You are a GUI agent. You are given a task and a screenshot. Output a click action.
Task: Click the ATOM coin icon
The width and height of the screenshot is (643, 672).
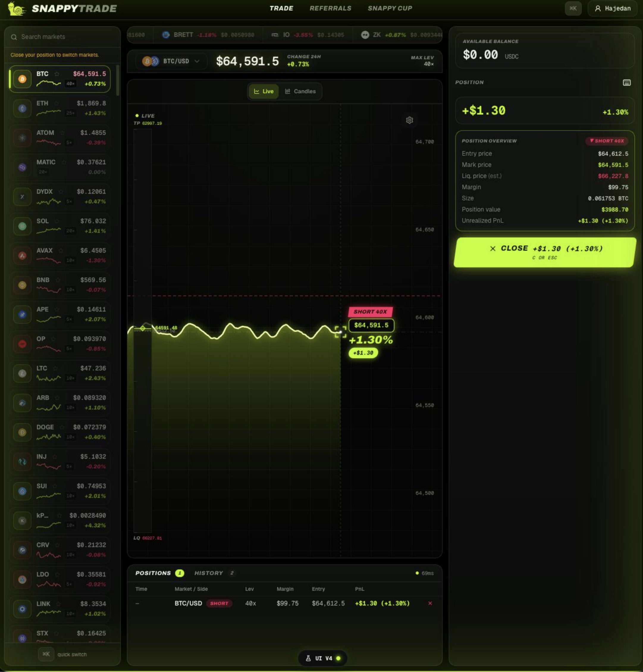click(22, 138)
